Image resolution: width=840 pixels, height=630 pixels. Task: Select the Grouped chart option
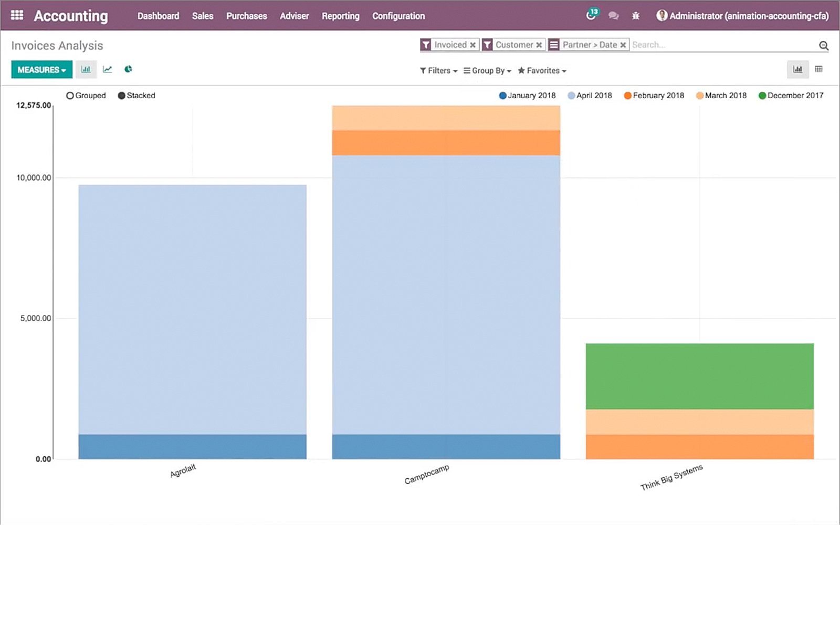tap(86, 96)
